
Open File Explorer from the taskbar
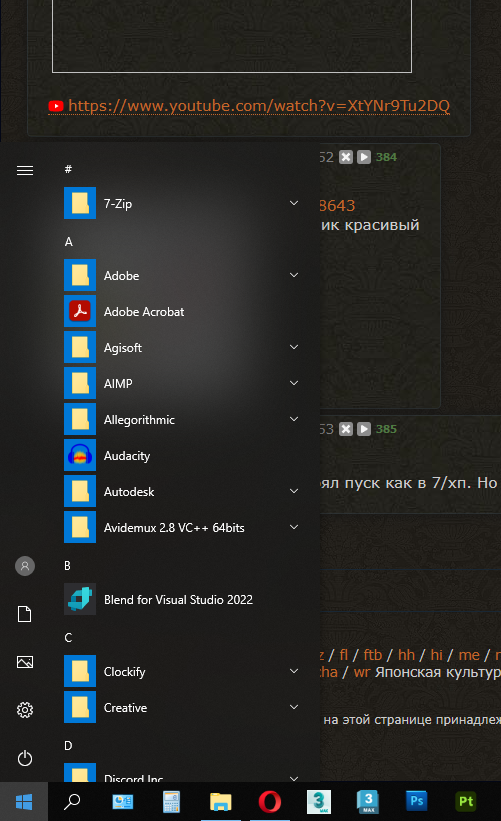220,801
